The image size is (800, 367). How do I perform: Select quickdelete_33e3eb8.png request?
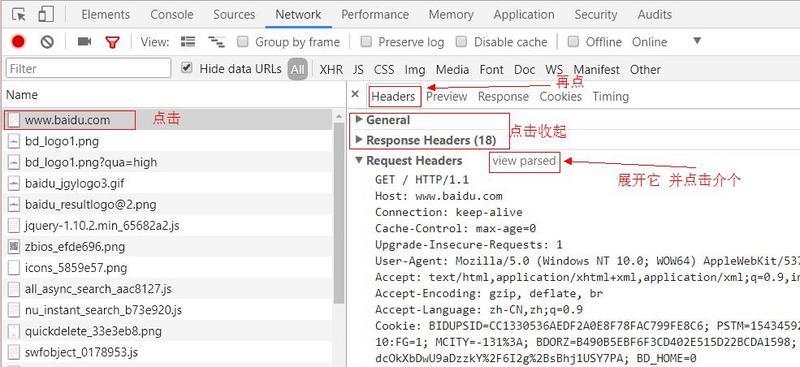168,332
